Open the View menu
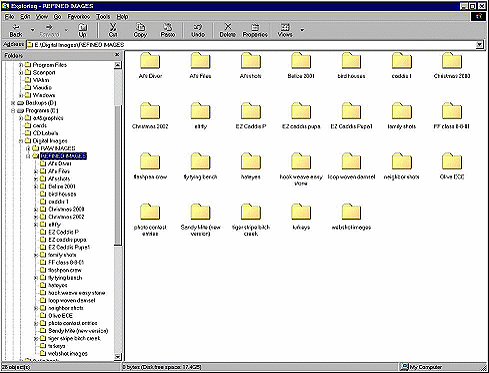This screenshot has width=489, height=373. pos(42,16)
